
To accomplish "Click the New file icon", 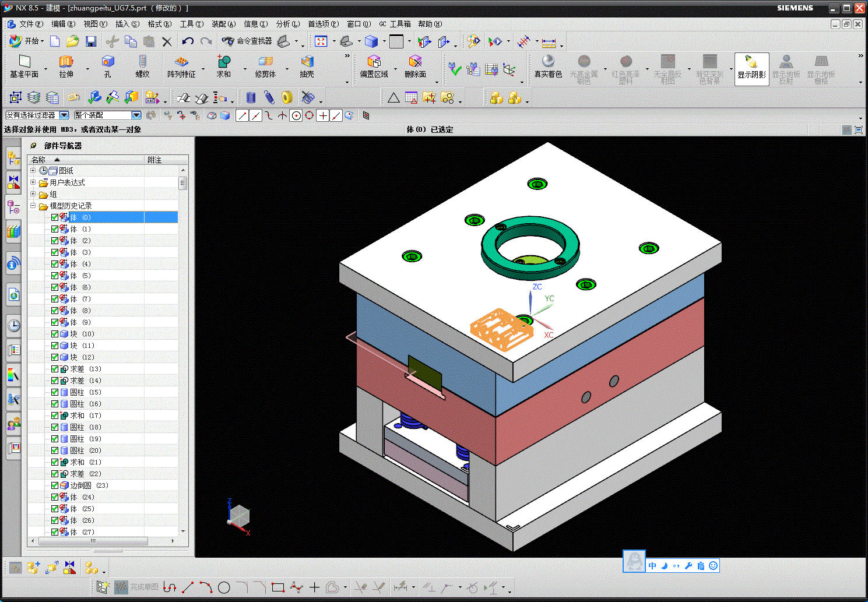I will coord(55,41).
